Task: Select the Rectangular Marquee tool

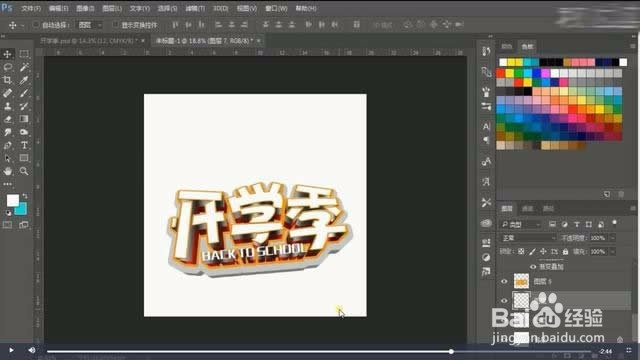Action: click(24, 54)
